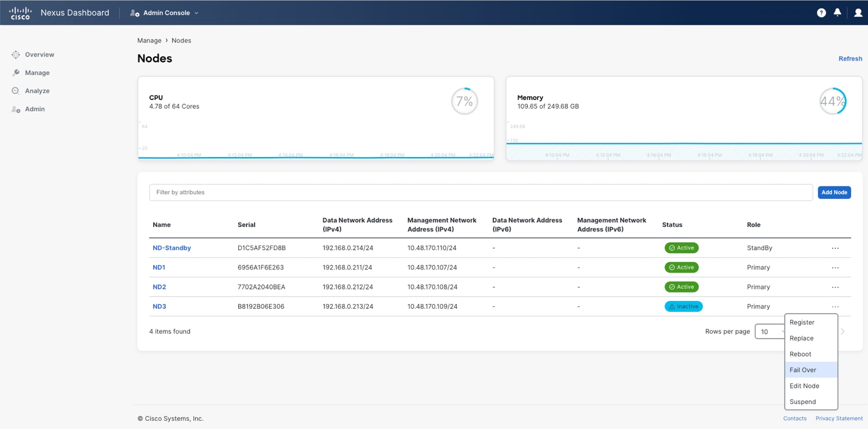Screen dimensions: 868x429
Task: Open the help question mark icon
Action: [x=821, y=13]
